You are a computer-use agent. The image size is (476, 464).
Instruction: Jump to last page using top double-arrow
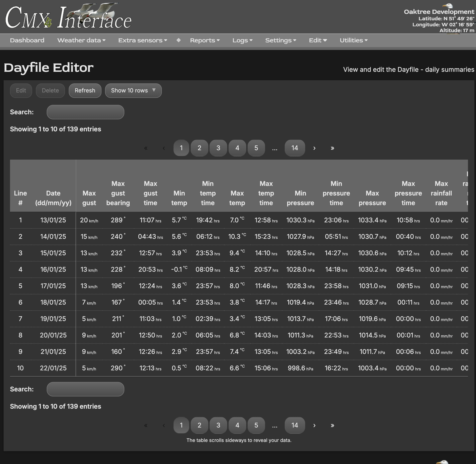pyautogui.click(x=332, y=148)
